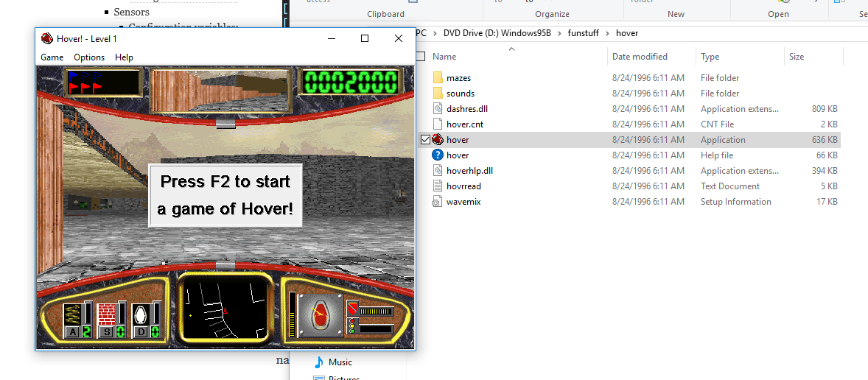
Task: Click the hovrread file name text
Action: 464,186
